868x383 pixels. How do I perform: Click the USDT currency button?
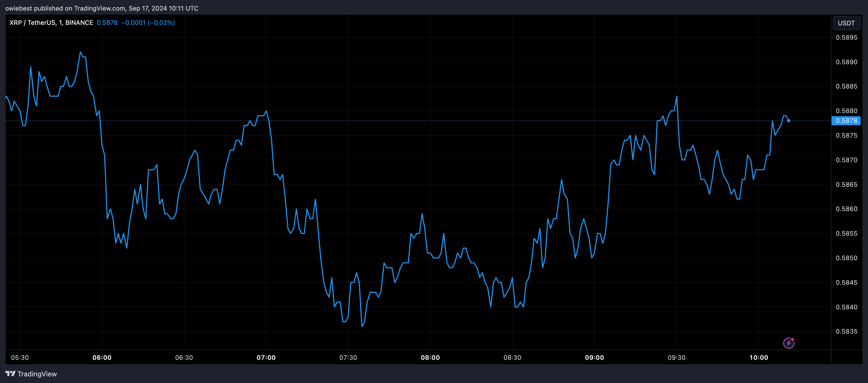846,23
